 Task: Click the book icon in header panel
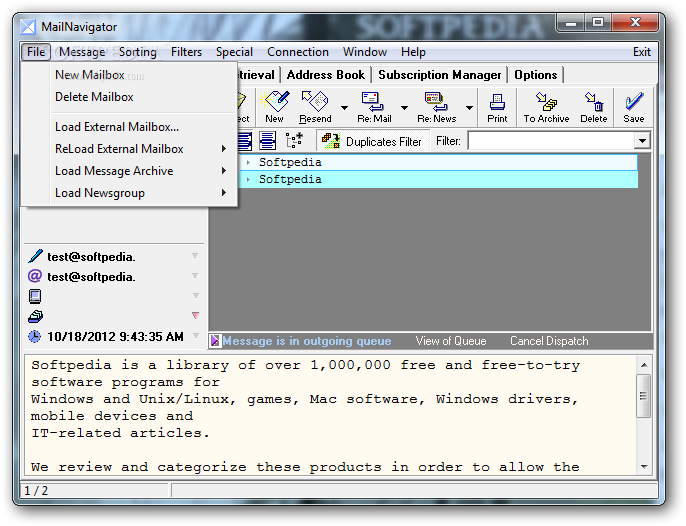click(x=35, y=296)
